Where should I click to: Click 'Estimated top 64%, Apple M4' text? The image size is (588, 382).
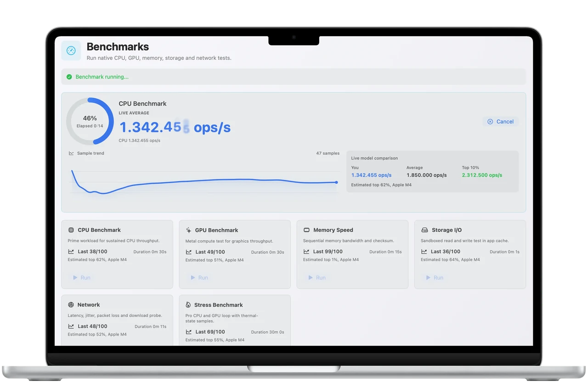pos(450,260)
